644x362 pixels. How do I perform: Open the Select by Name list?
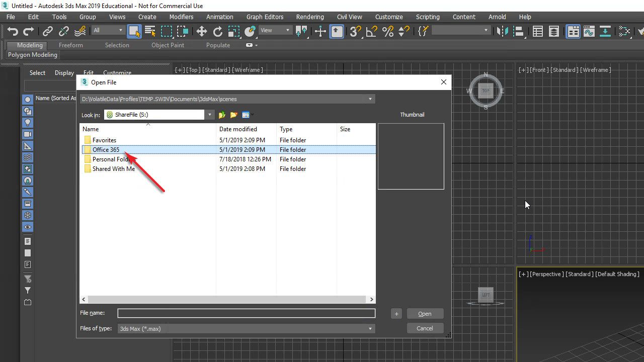pos(150,31)
